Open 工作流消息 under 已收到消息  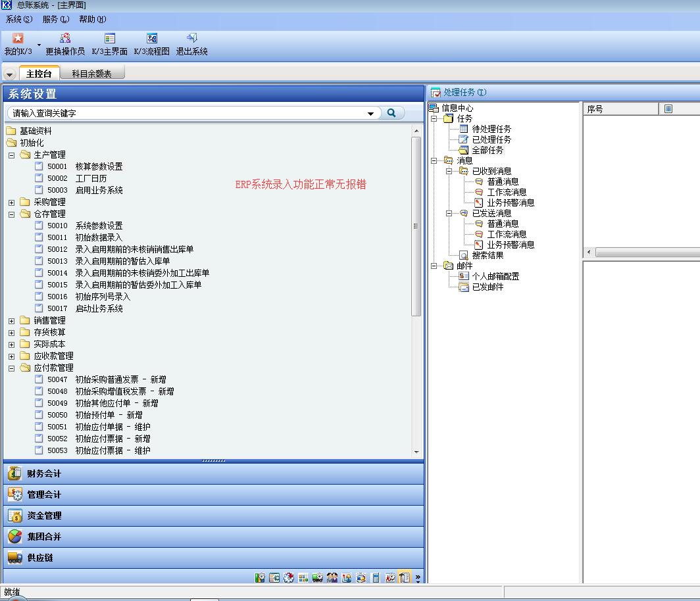click(507, 192)
